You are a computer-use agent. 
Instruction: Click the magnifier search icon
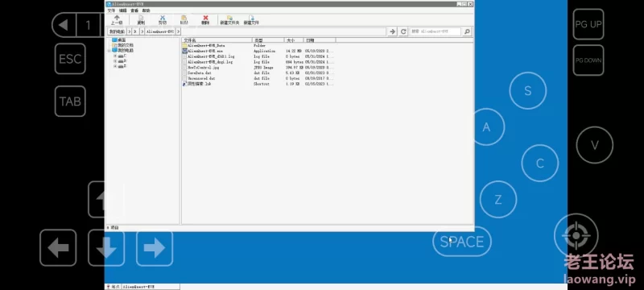point(467,31)
